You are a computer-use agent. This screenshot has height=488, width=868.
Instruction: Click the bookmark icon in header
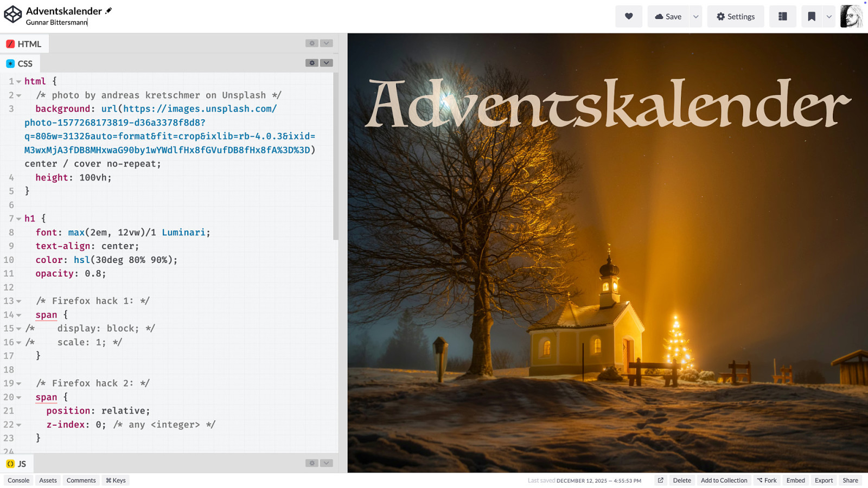[x=811, y=16]
